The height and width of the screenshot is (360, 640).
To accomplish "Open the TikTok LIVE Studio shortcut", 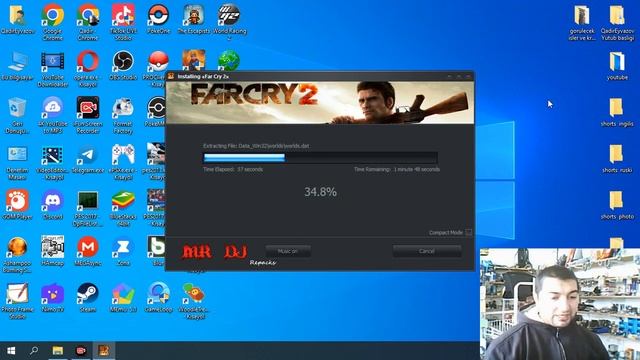I will coord(123,22).
